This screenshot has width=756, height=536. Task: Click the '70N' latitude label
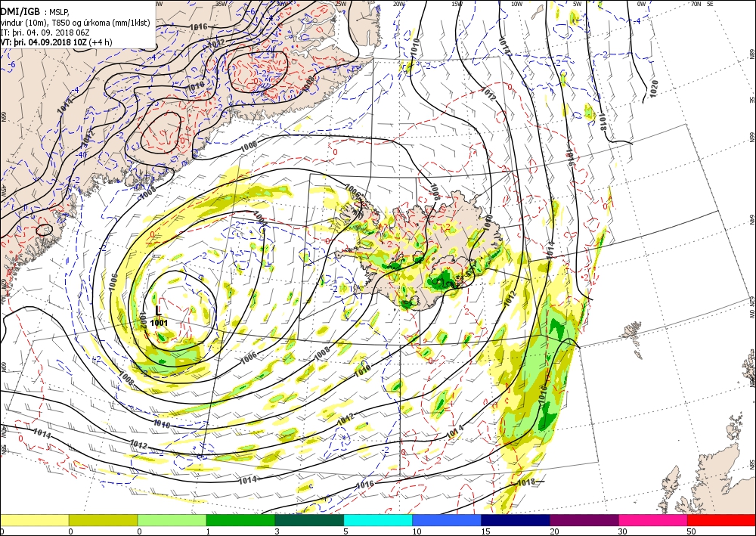[696, 4]
